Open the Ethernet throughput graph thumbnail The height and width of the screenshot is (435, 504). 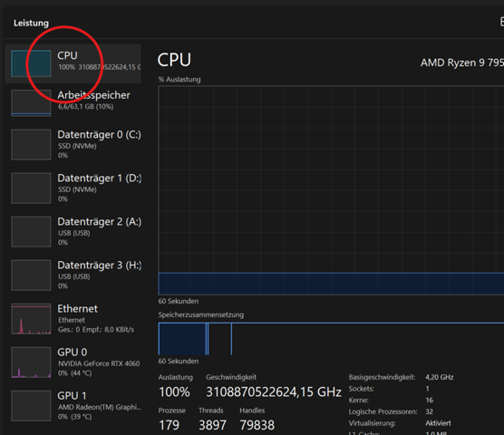tap(31, 319)
